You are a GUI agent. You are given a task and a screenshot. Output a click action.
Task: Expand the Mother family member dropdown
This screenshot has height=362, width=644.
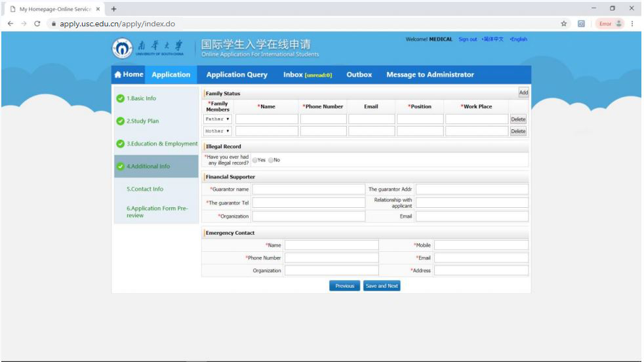[218, 131]
